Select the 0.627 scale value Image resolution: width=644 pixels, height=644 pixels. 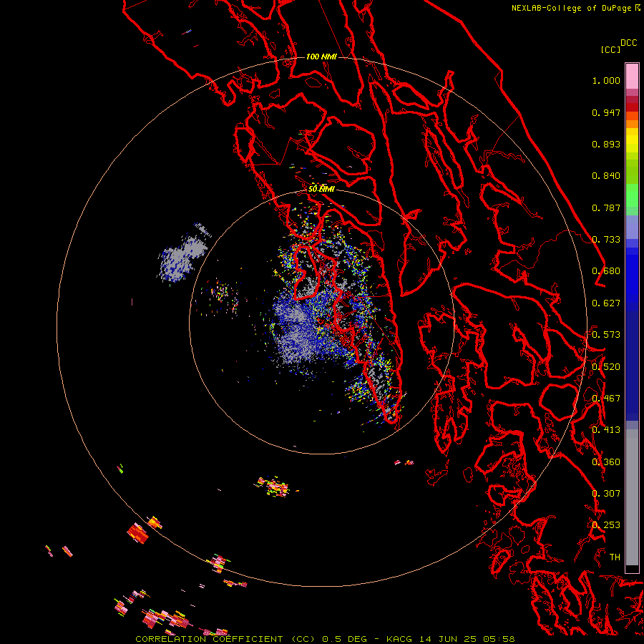(x=606, y=303)
